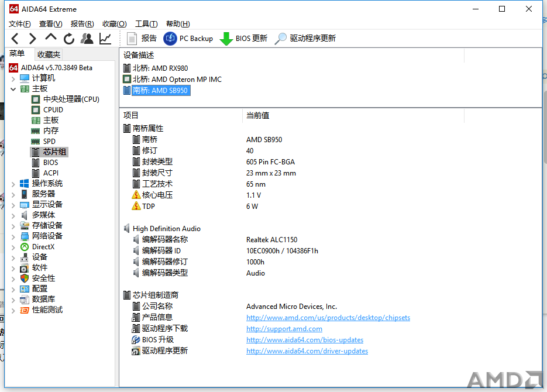Open the 帮助(H) menu
547x392 pixels.
pos(178,24)
